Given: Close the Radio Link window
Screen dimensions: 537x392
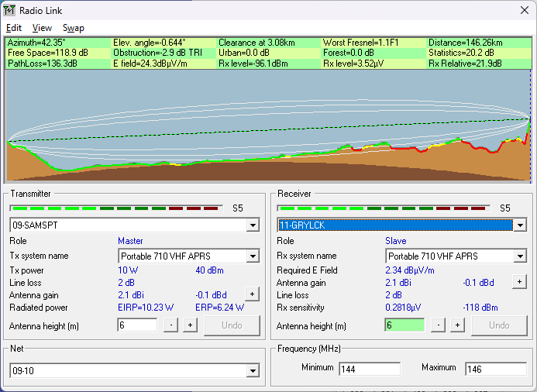Looking at the screenshot, I should coord(525,10).
